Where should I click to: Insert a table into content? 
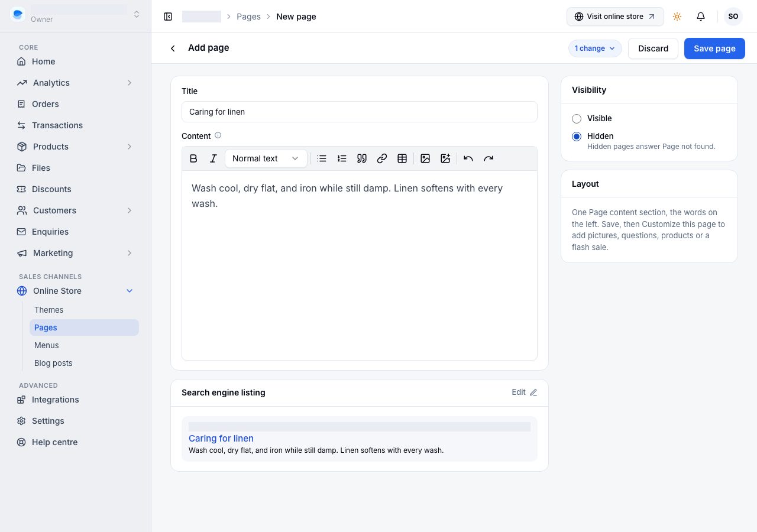pos(402,158)
